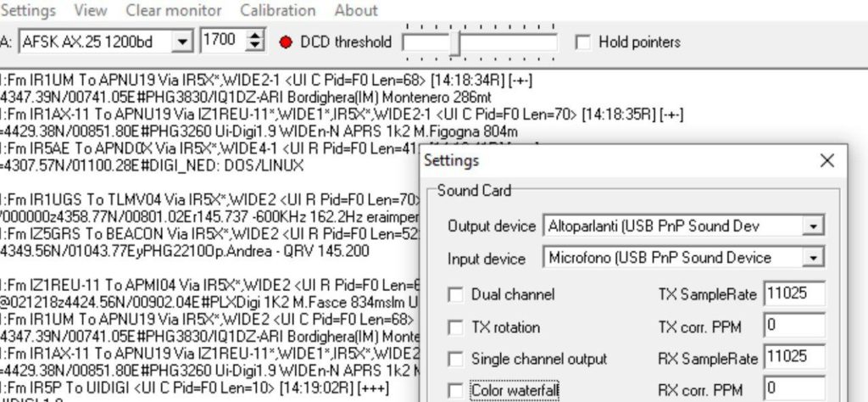
Task: Open the About menu item
Action: click(x=356, y=10)
